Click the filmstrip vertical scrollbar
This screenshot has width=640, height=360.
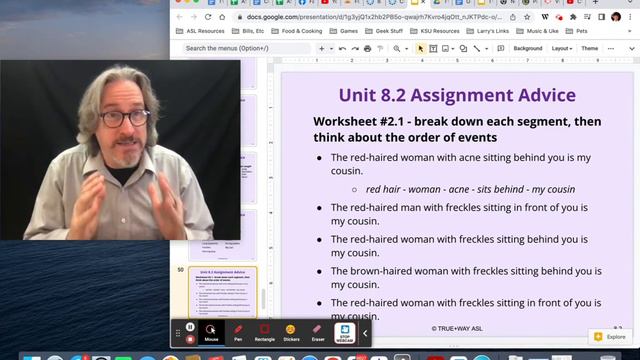point(263,299)
